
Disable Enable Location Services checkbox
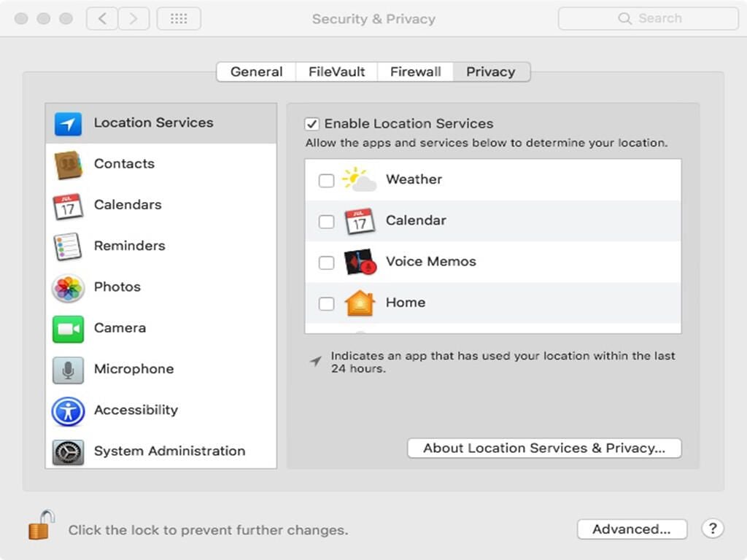coord(311,124)
